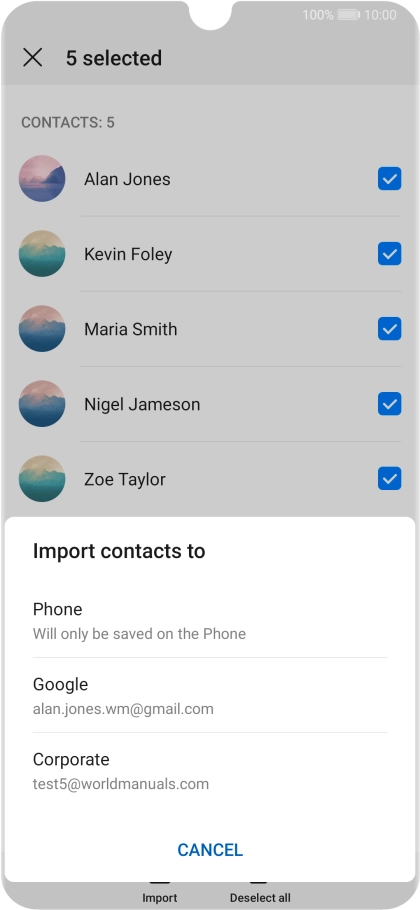Screen dimensions: 420x910
Task: Select the Alan Jones contact name
Action: tap(127, 179)
